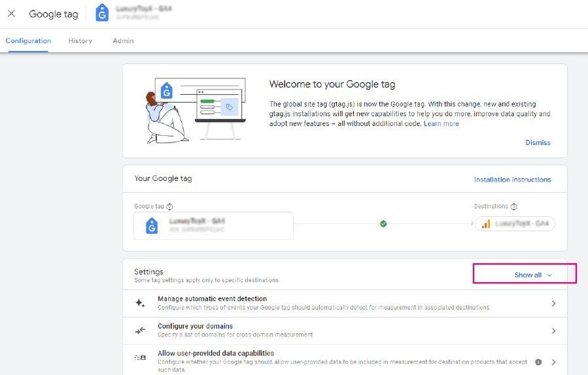Click the user-provided data list icon
Viewport: 588px width, 375px height.
(140, 358)
